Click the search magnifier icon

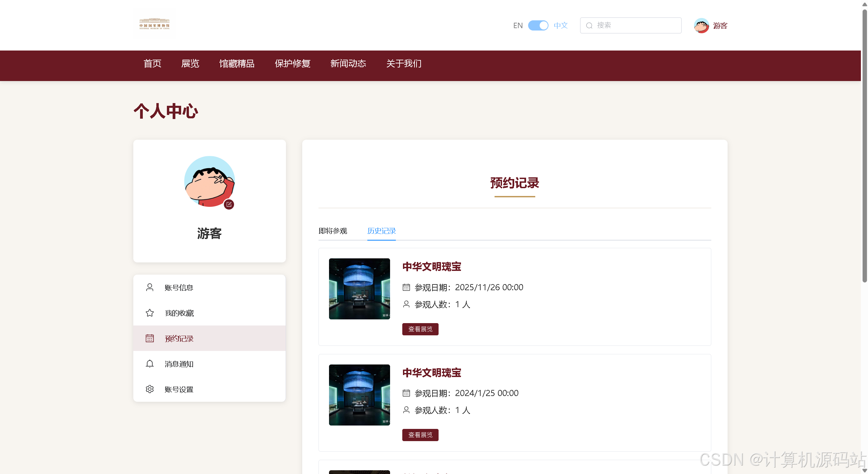[589, 25]
